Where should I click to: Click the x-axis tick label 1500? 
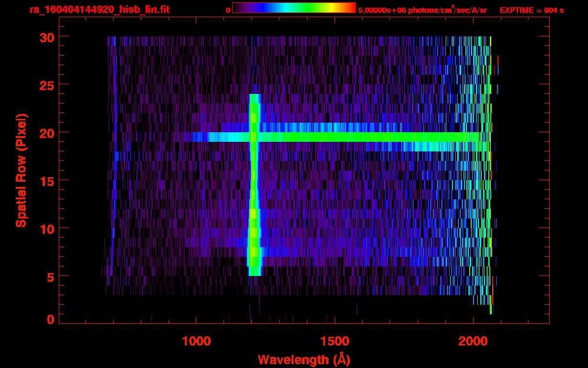pyautogui.click(x=334, y=341)
